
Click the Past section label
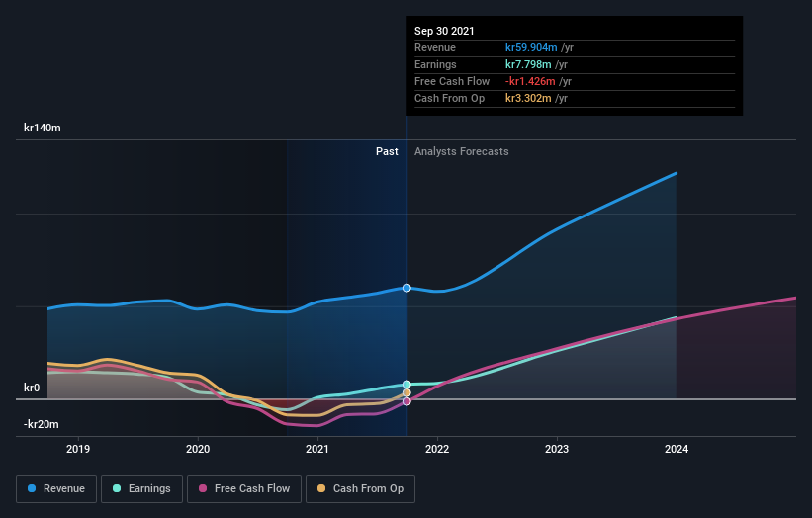[387, 151]
